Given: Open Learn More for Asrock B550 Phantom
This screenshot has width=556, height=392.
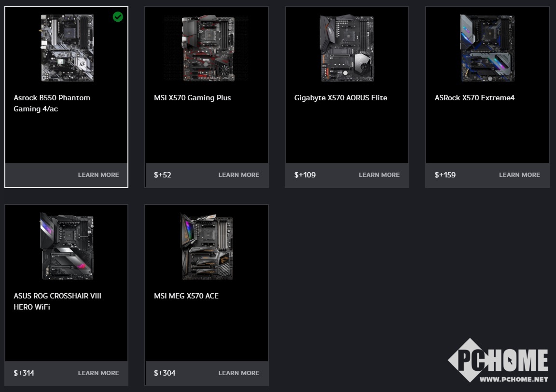Looking at the screenshot, I should click(98, 175).
